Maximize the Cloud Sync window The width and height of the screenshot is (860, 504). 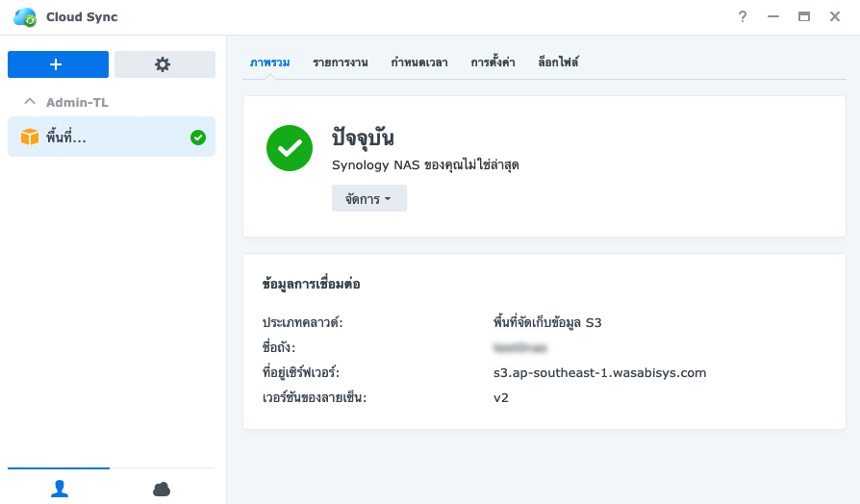click(804, 17)
